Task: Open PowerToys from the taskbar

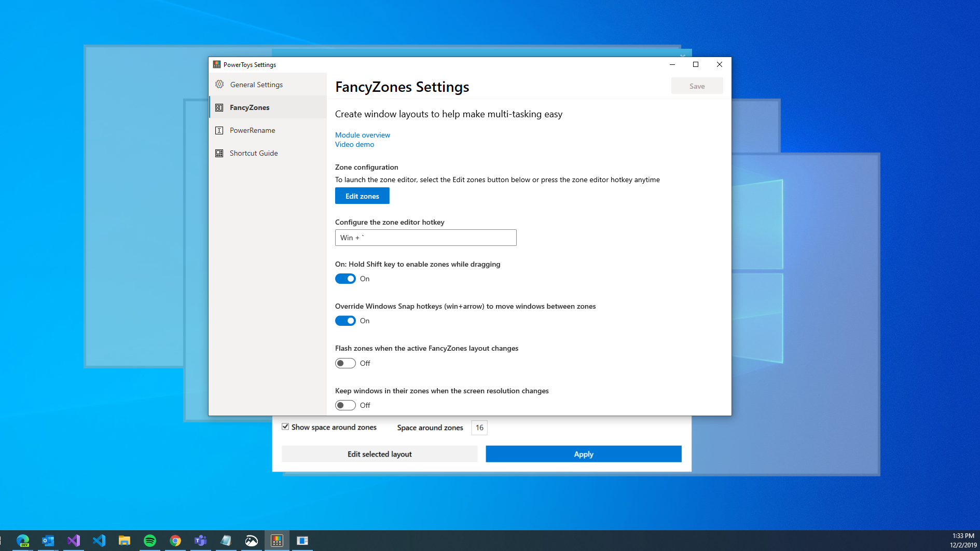Action: click(277, 540)
